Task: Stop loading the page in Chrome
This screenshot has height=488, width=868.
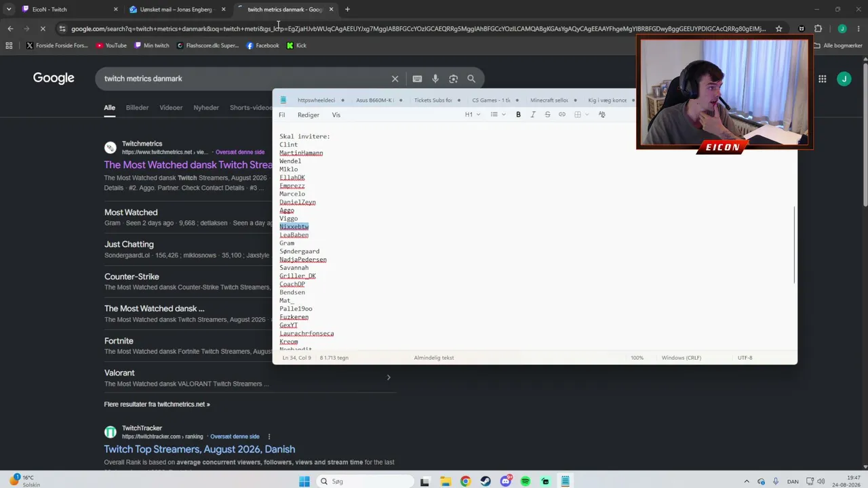Action: [42, 28]
